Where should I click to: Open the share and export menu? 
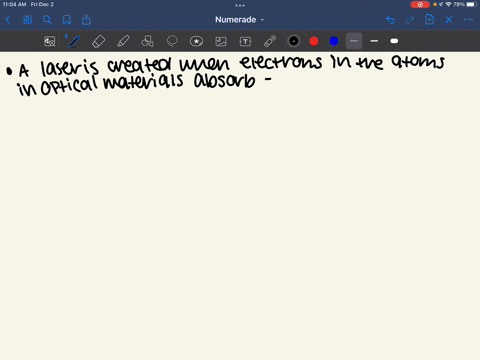[86, 20]
